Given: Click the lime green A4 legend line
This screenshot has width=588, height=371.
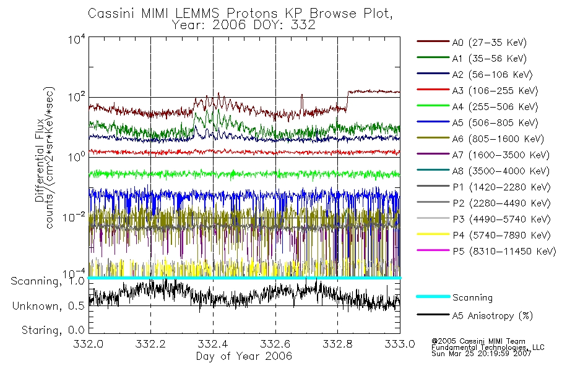Looking at the screenshot, I should [433, 106].
